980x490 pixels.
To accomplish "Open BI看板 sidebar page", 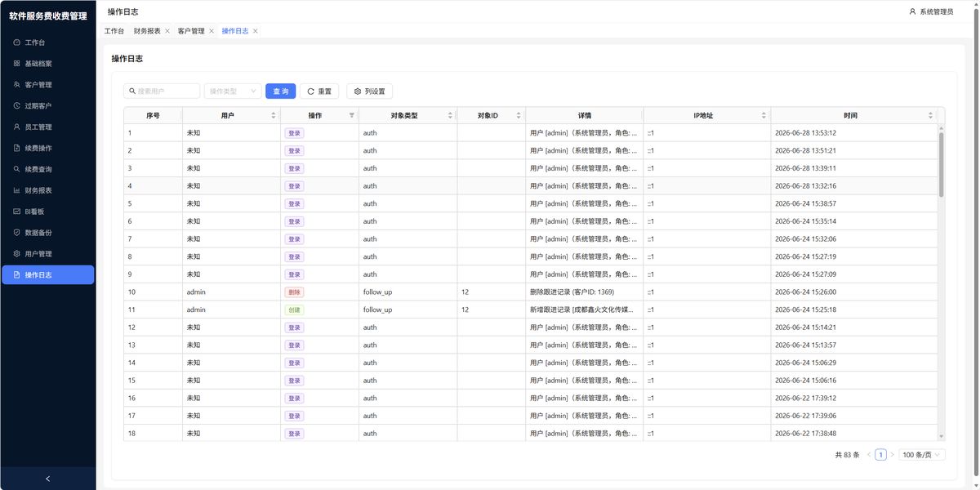I will pyautogui.click(x=47, y=211).
